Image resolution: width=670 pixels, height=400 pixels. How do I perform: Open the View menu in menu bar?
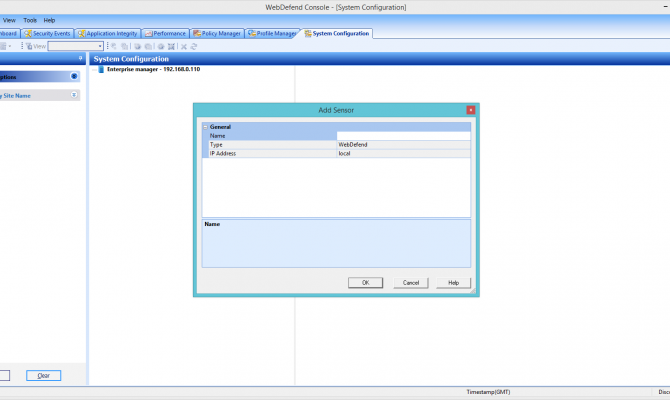point(9,20)
